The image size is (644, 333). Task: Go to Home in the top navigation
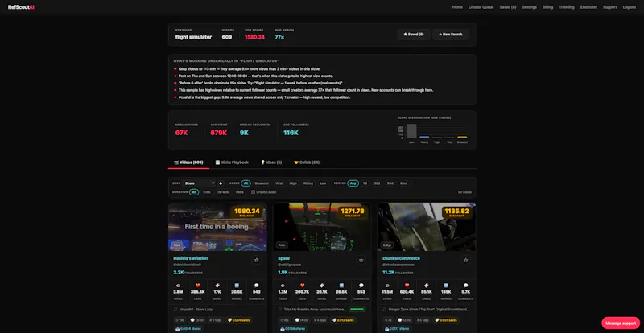pyautogui.click(x=457, y=7)
